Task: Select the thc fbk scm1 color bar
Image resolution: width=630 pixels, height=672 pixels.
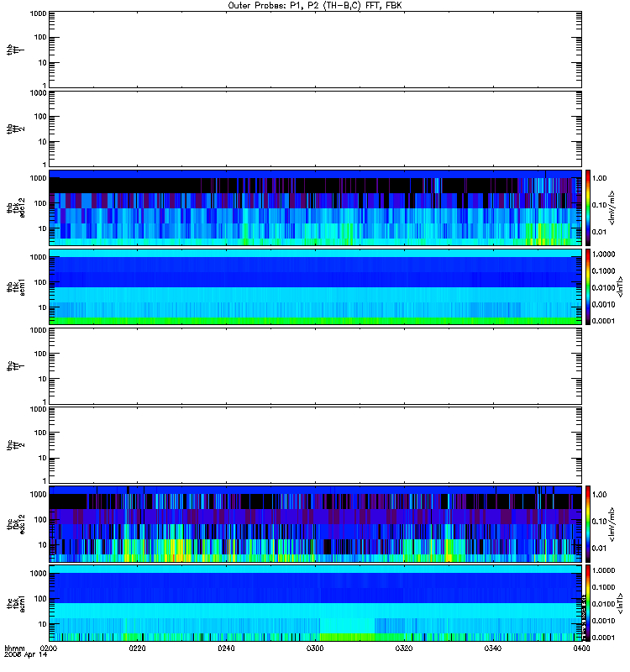Action: pyautogui.click(x=588, y=603)
